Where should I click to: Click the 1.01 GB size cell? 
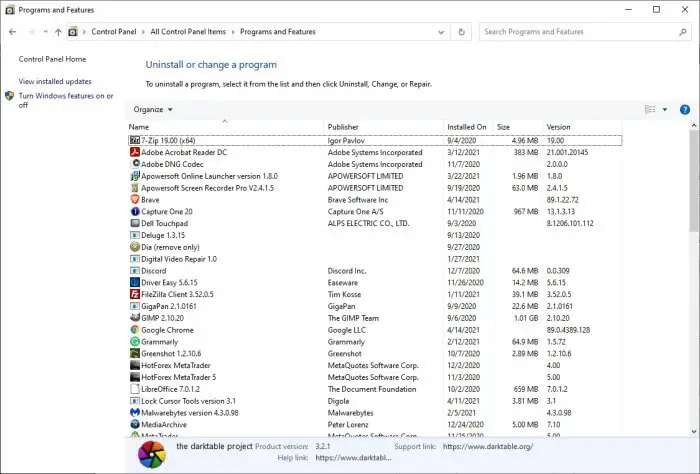526,318
